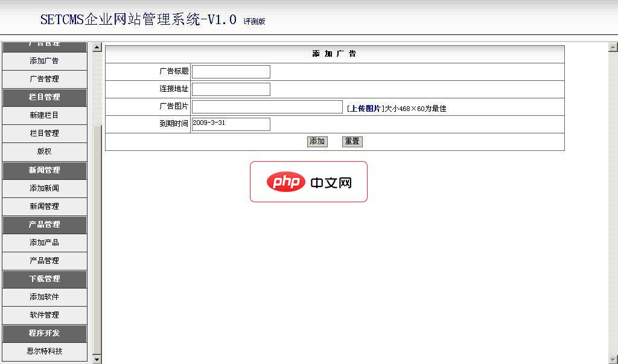This screenshot has width=618, height=364.
Task: Open 思尔特科技 link in the sidebar
Action: point(44,351)
